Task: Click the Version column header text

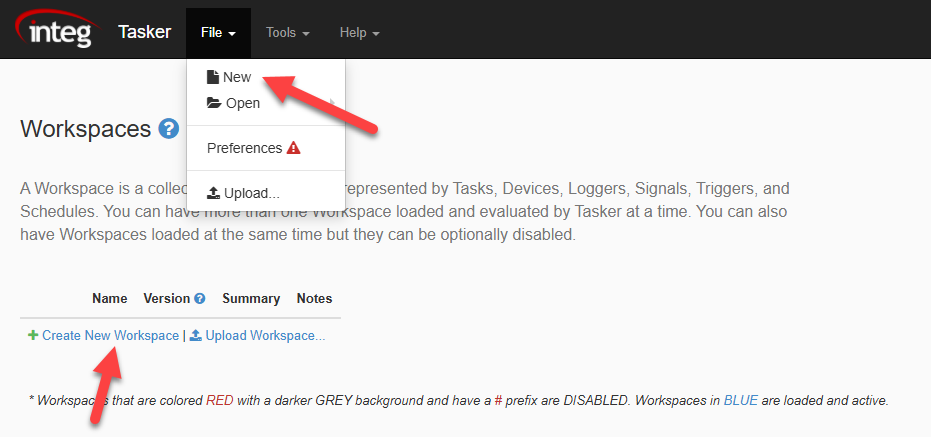Action: pos(166,299)
